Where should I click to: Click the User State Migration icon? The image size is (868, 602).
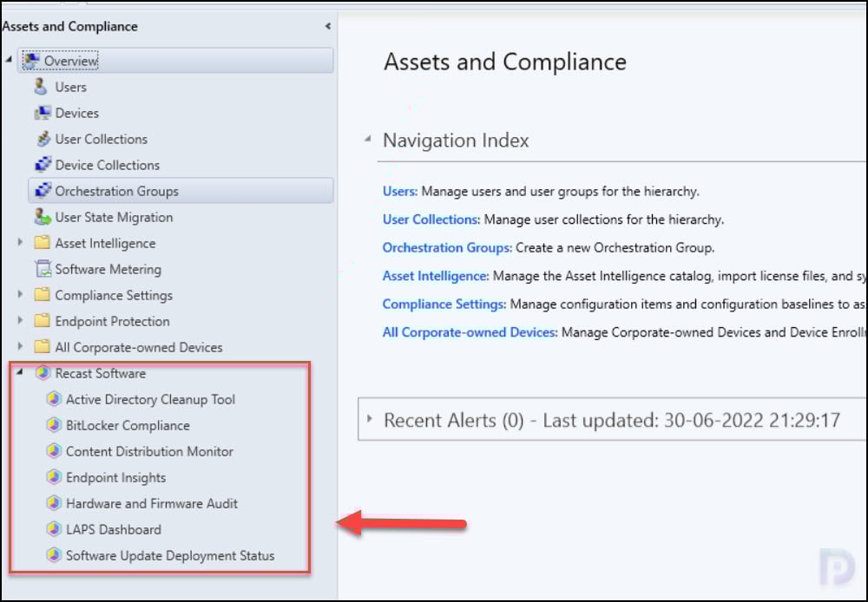[43, 217]
